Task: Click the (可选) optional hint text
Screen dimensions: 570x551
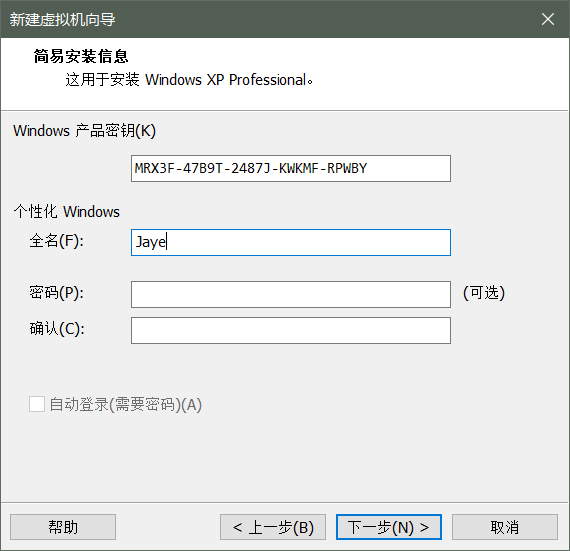Action: pyautogui.click(x=484, y=293)
